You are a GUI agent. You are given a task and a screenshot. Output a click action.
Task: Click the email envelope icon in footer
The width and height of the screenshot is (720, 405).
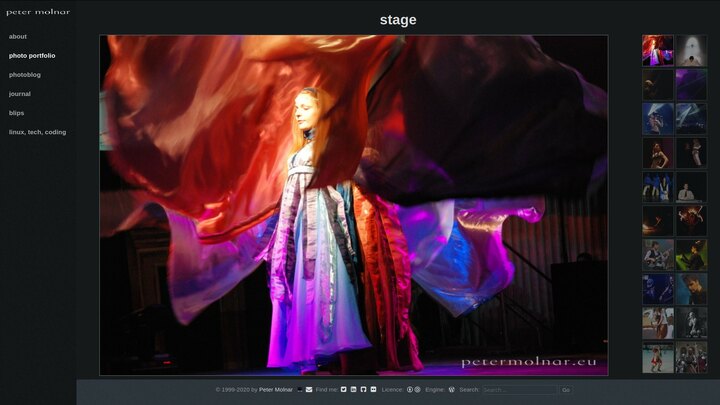[x=309, y=389]
